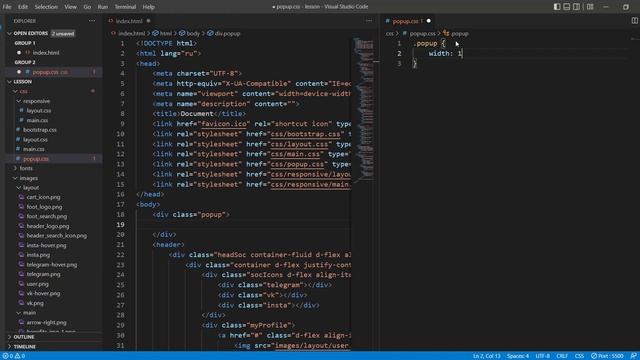The width and height of the screenshot is (640, 360).
Task: Open bootstrap.css from the explorer tree
Action: (x=40, y=130)
